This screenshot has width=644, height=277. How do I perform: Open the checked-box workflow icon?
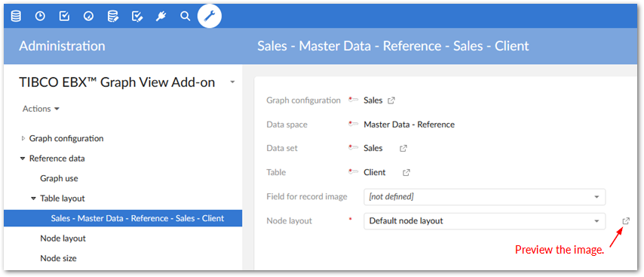64,16
